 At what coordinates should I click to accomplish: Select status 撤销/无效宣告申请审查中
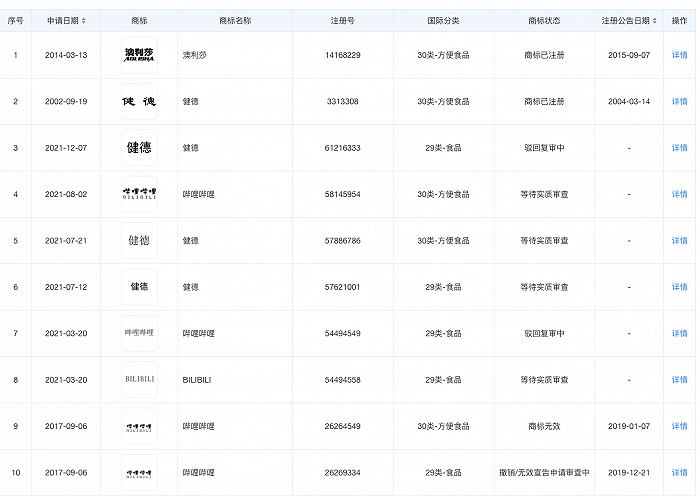coord(544,472)
